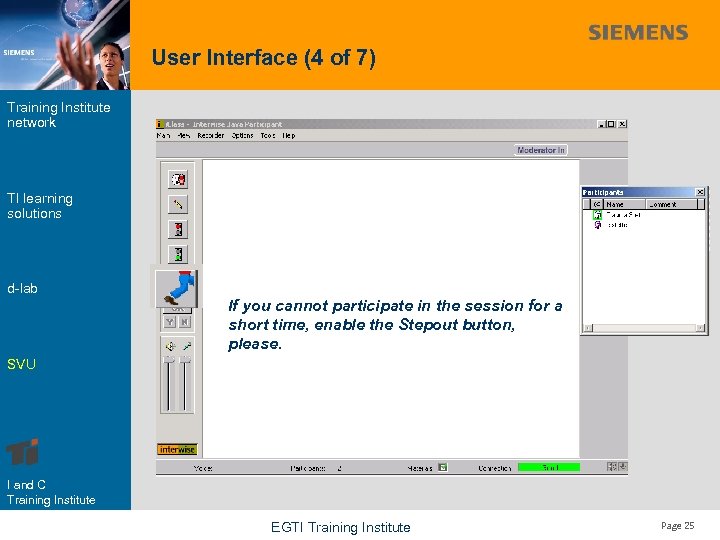Click the application icon in the title bar
Image resolution: width=720 pixels, height=540 pixels.
160,124
